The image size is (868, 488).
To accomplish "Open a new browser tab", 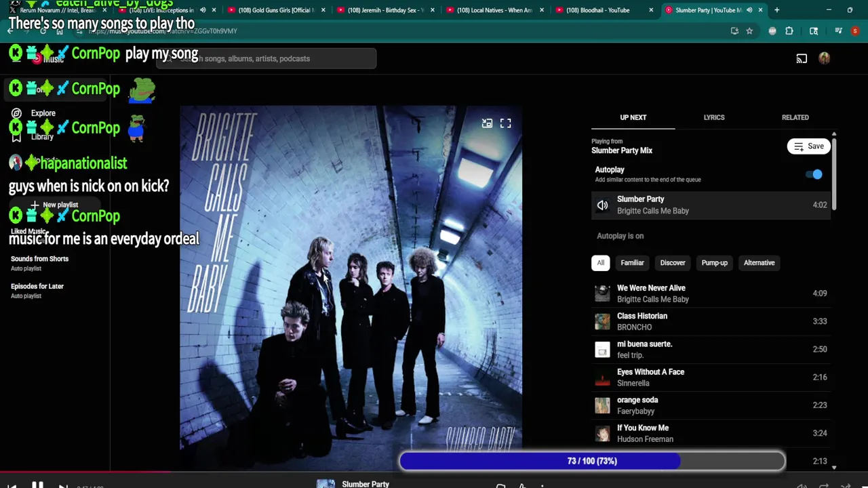I will click(x=776, y=10).
